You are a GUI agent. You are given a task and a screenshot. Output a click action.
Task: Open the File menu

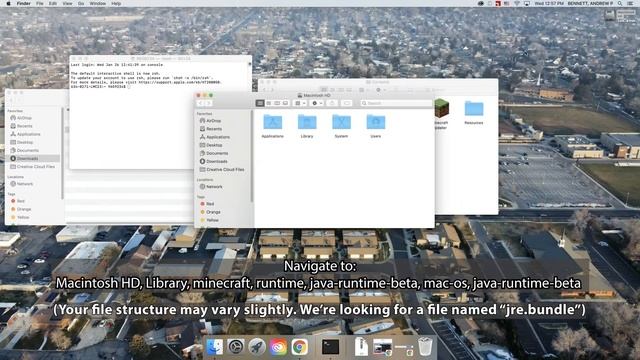[x=40, y=3]
